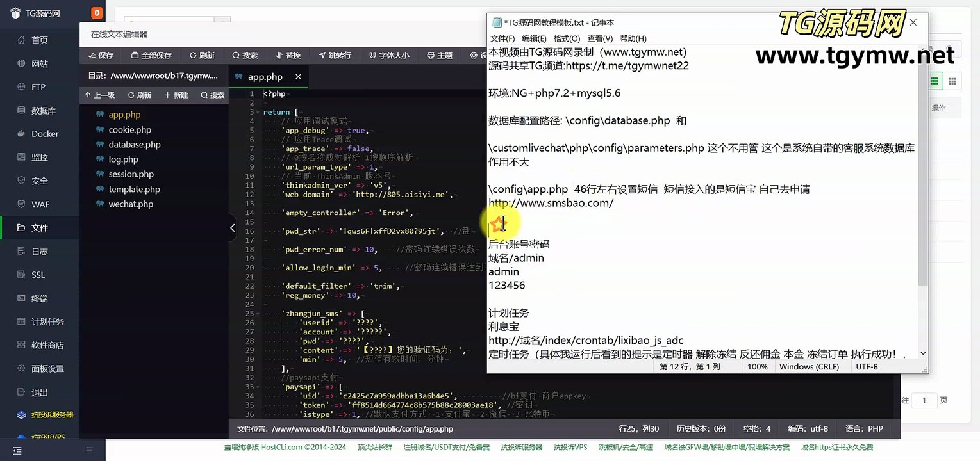Collapse the sidebar with bottom-left toggle icon
This screenshot has width=980, height=461.
point(17,451)
